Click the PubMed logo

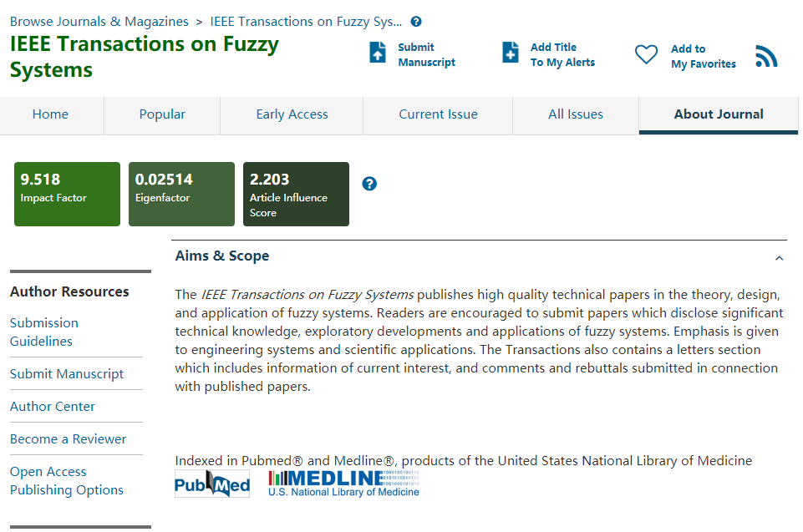[212, 484]
